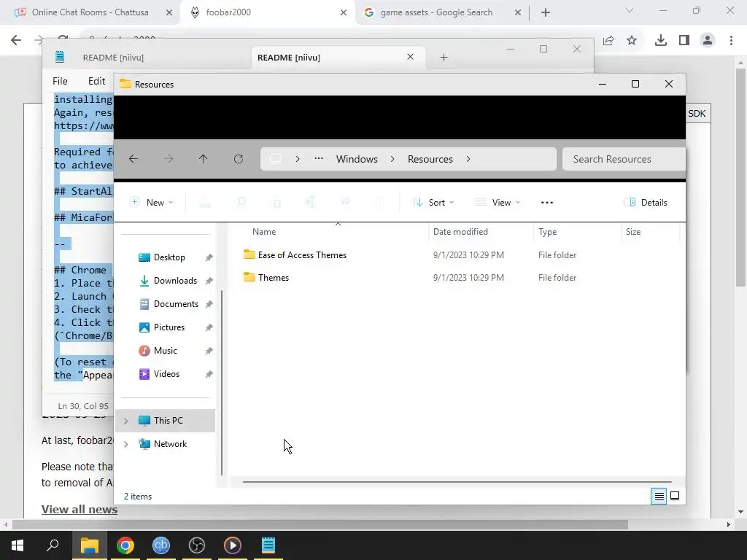Open the New dropdown in Explorer
This screenshot has width=747, height=560.
pyautogui.click(x=152, y=203)
